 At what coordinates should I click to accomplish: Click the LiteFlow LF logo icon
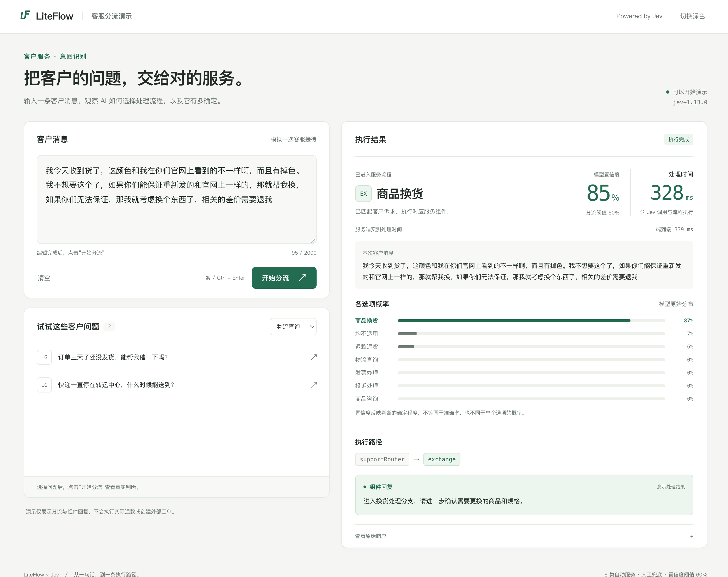(25, 15)
